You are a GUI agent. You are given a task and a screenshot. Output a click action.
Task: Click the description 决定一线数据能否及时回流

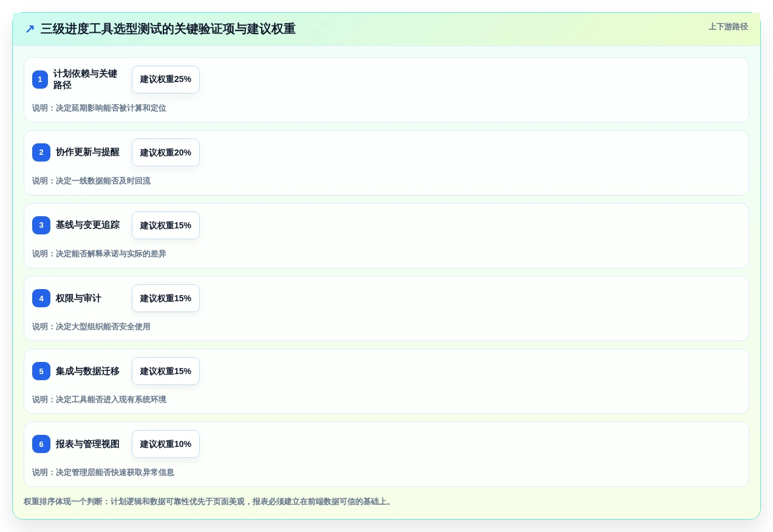point(91,181)
